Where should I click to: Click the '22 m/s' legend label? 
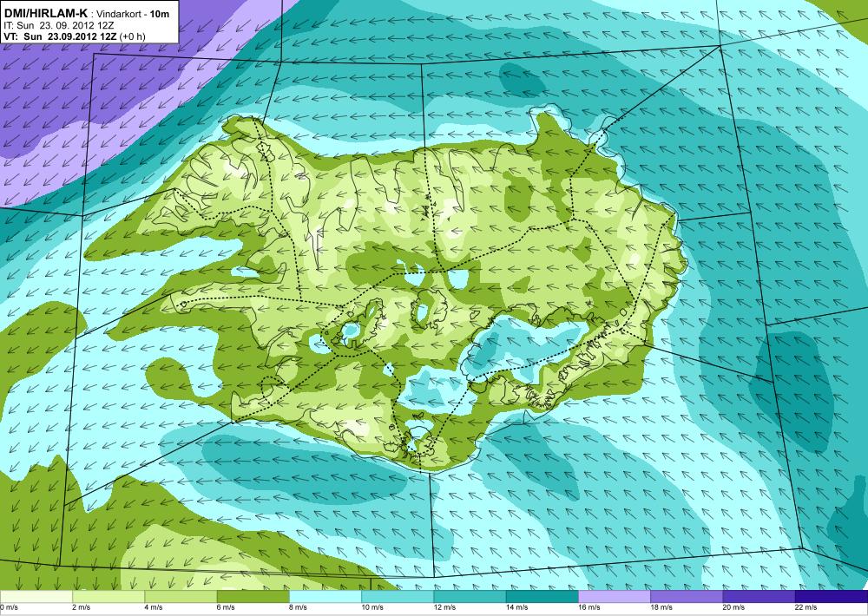click(806, 607)
